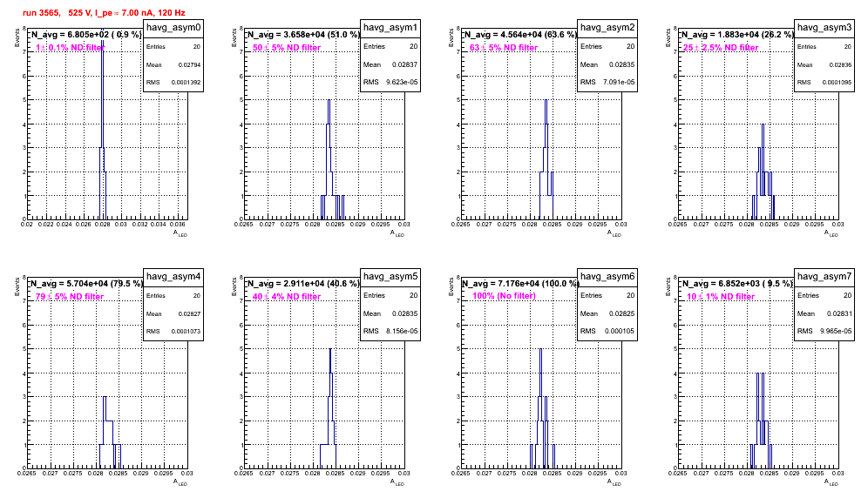This screenshot has width=868, height=498.
Task: Click the A_LED x-axis title of havg_asym0
Action: [x=180, y=233]
